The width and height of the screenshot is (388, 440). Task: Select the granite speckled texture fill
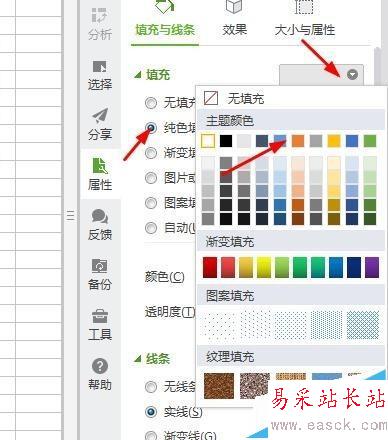pyautogui.click(x=255, y=386)
